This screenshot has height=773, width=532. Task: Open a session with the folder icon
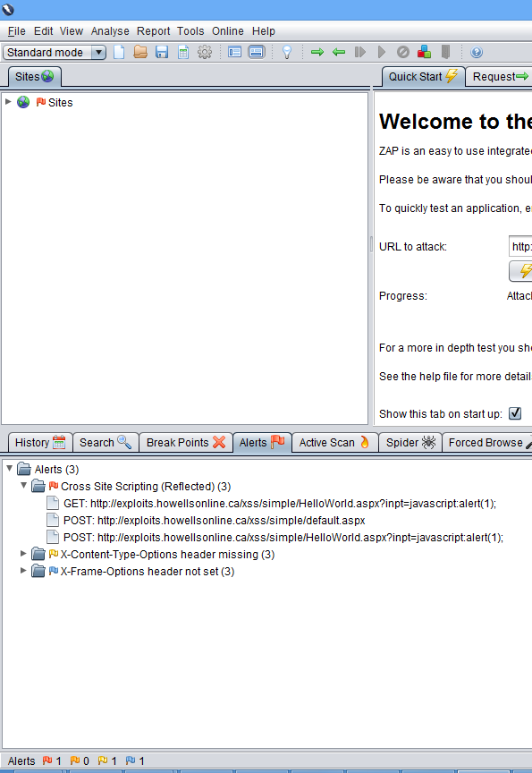pos(140,52)
